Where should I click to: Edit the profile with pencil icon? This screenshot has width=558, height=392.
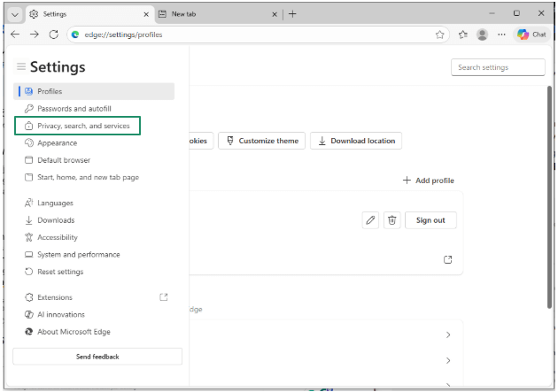[x=370, y=220]
